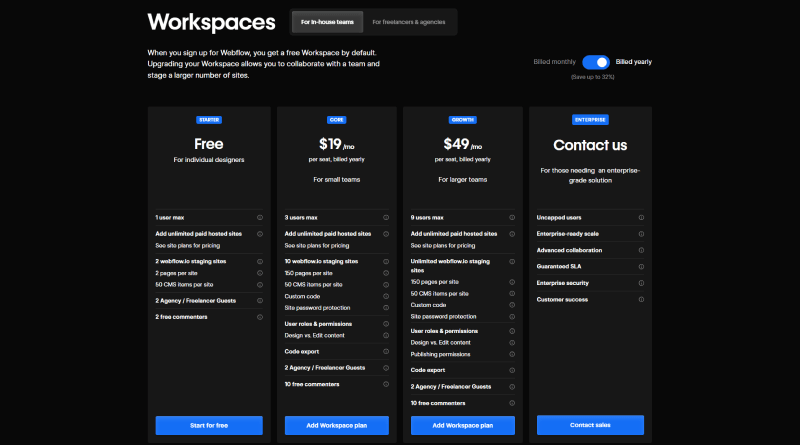Open info icon for Growth 50 CMS items
This screenshot has height=445, width=800.
pyautogui.click(x=512, y=293)
